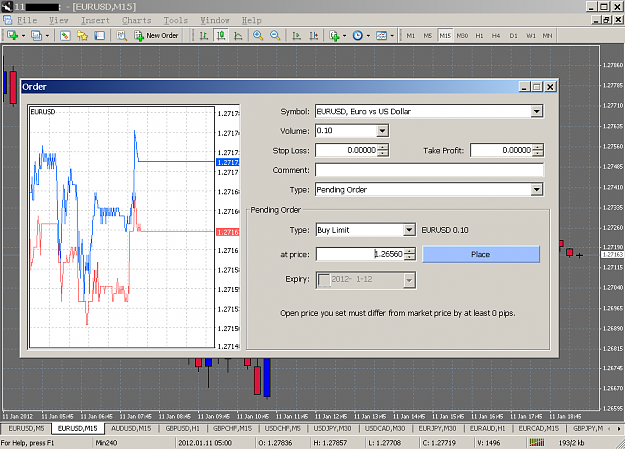Switch to the GBPUSD,H1 chart tab
This screenshot has height=449, width=625.
tap(183, 429)
